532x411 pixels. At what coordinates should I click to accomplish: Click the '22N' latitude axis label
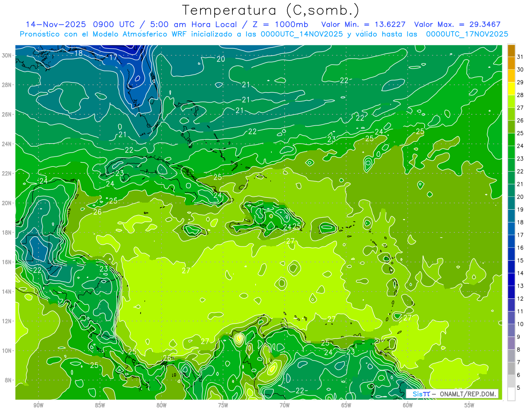tap(7, 173)
